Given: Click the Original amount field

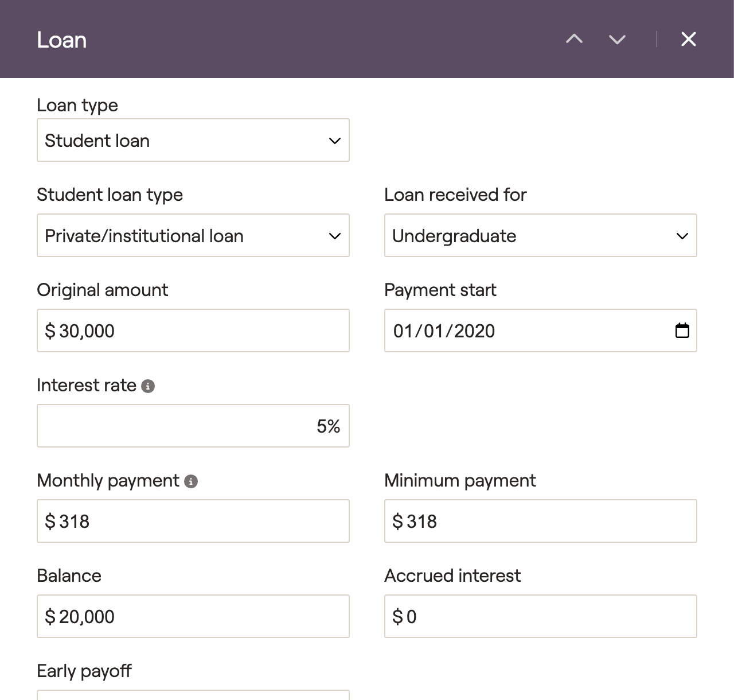Looking at the screenshot, I should tap(193, 330).
